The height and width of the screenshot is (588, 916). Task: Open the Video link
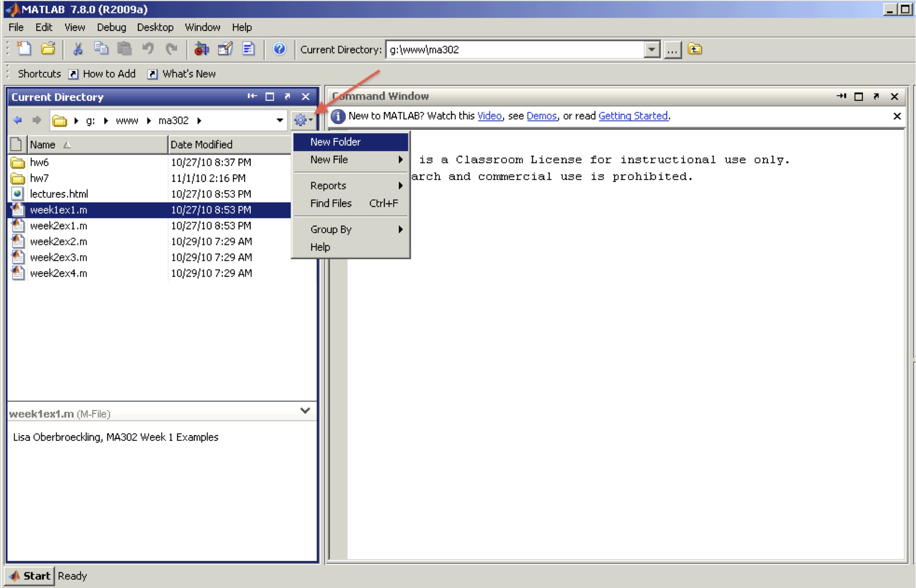(489, 116)
